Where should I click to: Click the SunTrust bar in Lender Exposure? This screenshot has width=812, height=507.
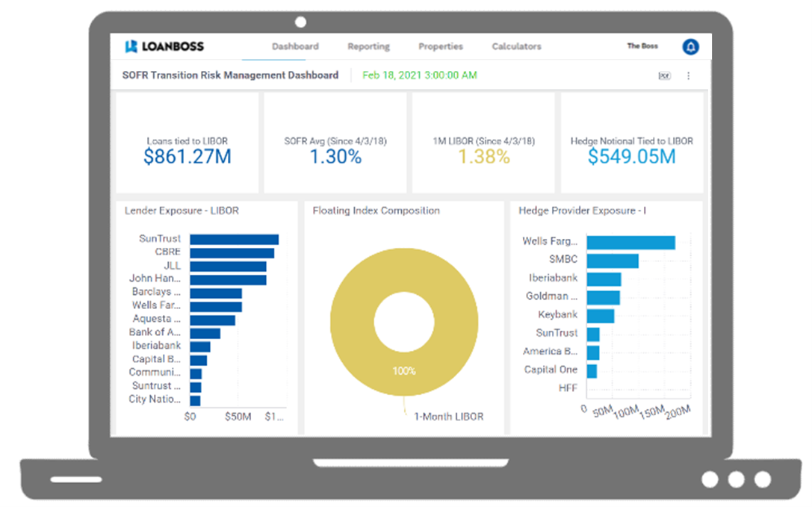coord(234,239)
